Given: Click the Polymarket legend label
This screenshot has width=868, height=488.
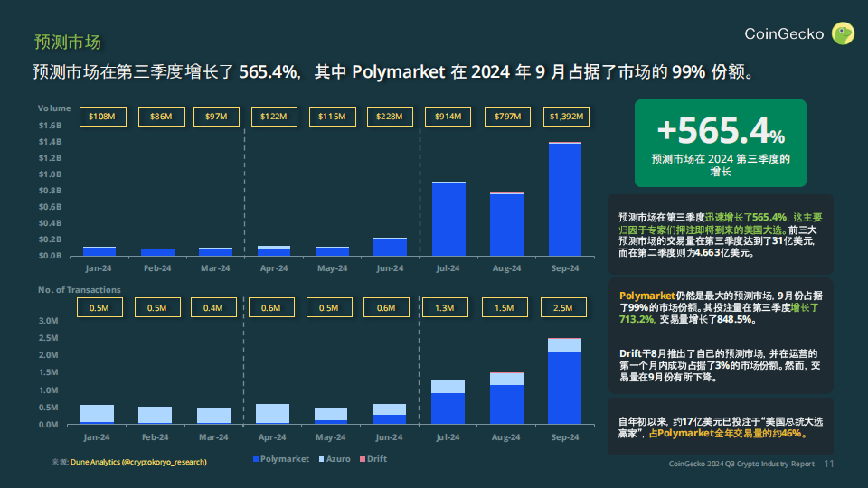Looking at the screenshot, I should coord(285,459).
